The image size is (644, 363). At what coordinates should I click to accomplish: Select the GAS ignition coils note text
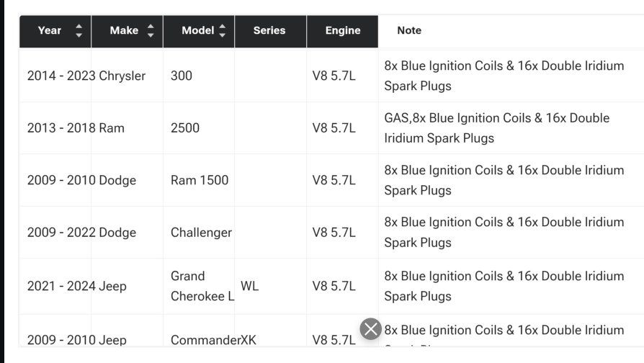click(496, 127)
